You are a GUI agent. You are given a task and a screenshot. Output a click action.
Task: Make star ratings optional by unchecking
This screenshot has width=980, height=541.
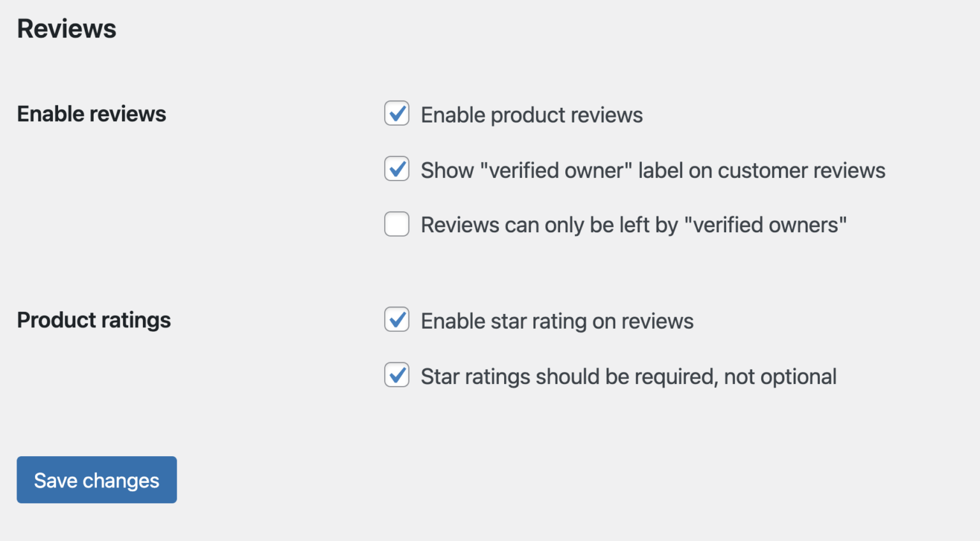(x=396, y=375)
